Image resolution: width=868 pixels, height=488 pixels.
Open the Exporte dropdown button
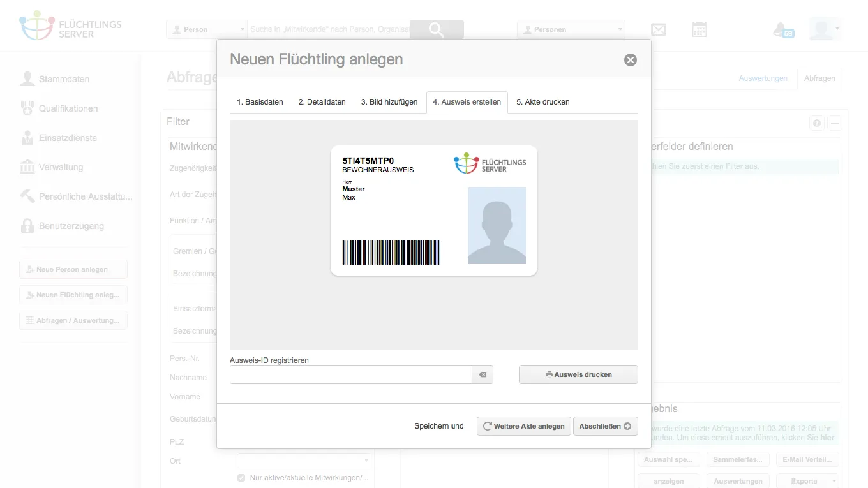[807, 481]
